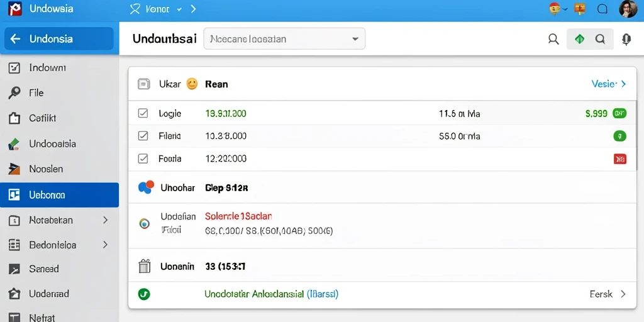Click the smiley emoji next to Ukar

click(192, 84)
